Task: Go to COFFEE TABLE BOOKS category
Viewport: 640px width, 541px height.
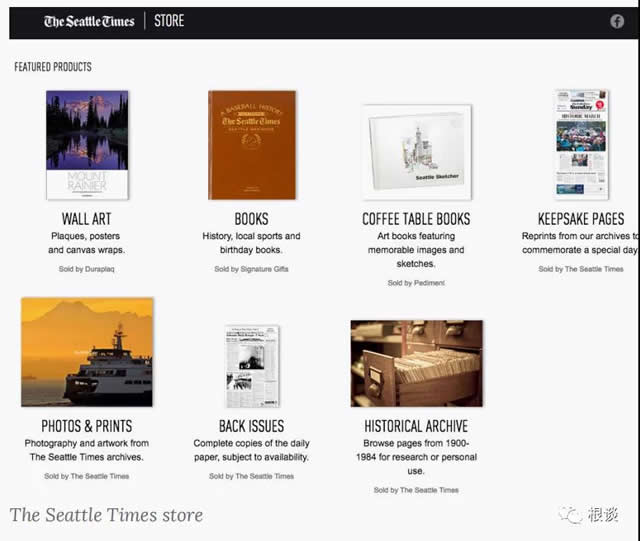Action: (416, 219)
